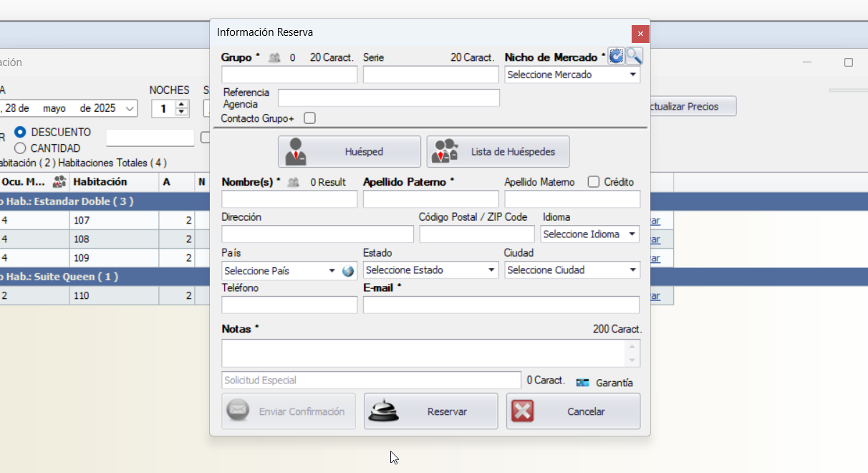Expand the Seleccione Estado dropdown
The height and width of the screenshot is (473, 868).
(x=431, y=270)
